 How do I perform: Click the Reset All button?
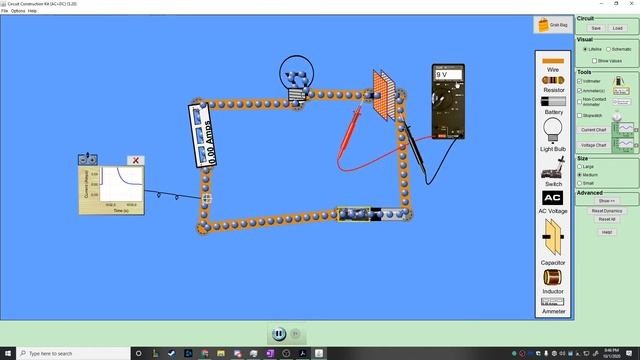point(607,220)
